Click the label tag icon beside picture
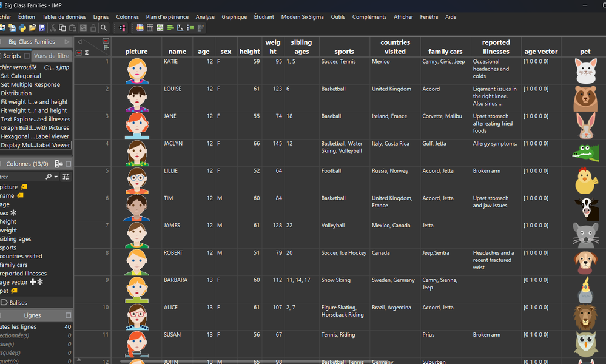Screen dimensions: 606x364 24,187
